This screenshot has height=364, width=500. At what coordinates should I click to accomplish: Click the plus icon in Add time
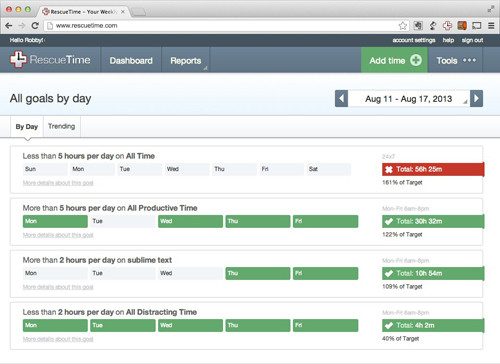click(x=416, y=60)
